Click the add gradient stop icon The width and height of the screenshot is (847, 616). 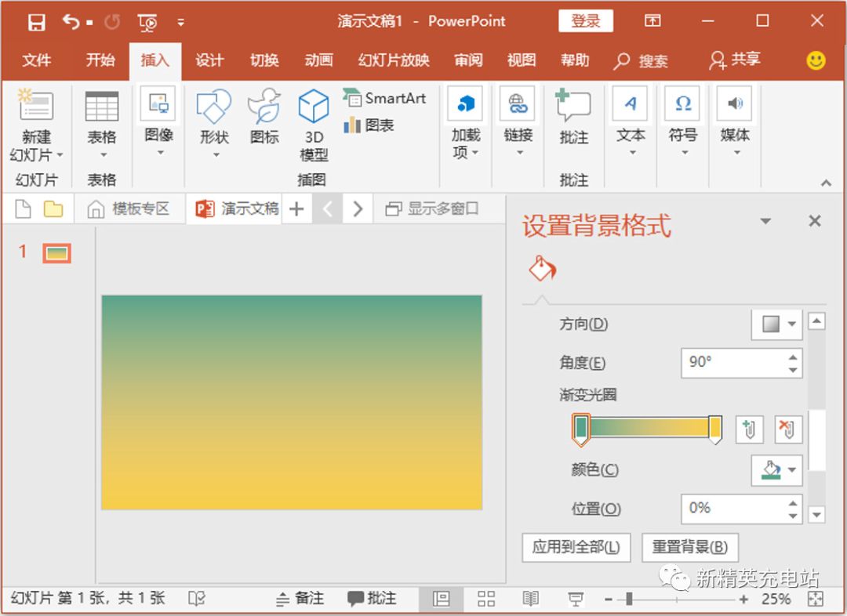point(749,429)
